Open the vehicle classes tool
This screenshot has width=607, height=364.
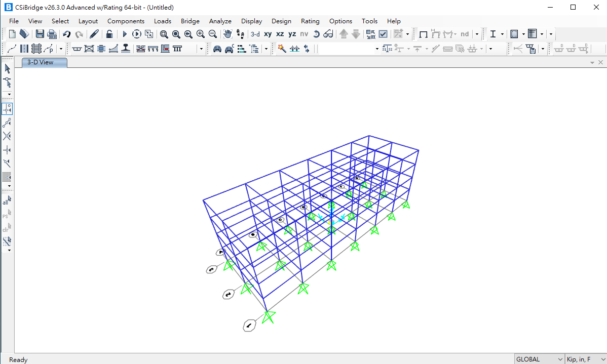pos(229,49)
